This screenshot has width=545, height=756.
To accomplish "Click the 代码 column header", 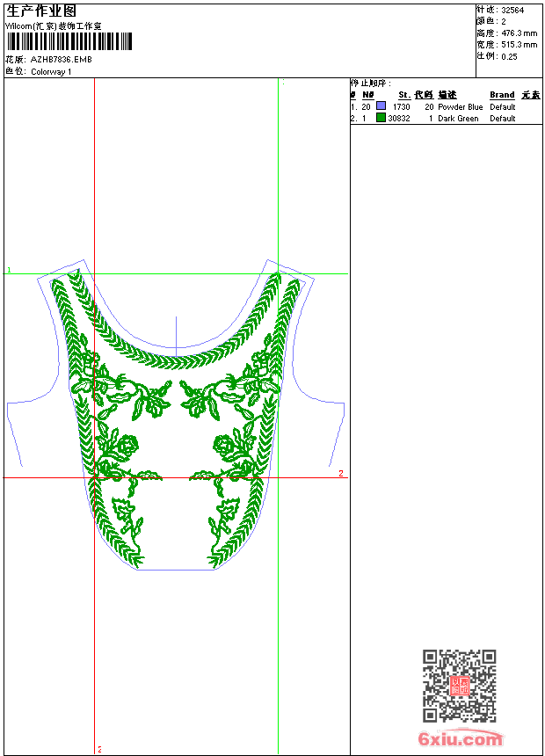I will coord(424,95).
